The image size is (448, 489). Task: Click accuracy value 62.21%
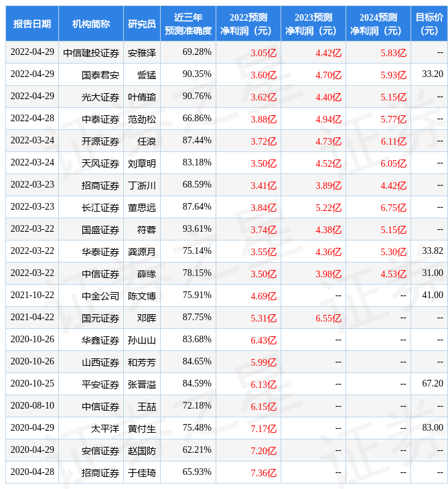pyautogui.click(x=197, y=449)
